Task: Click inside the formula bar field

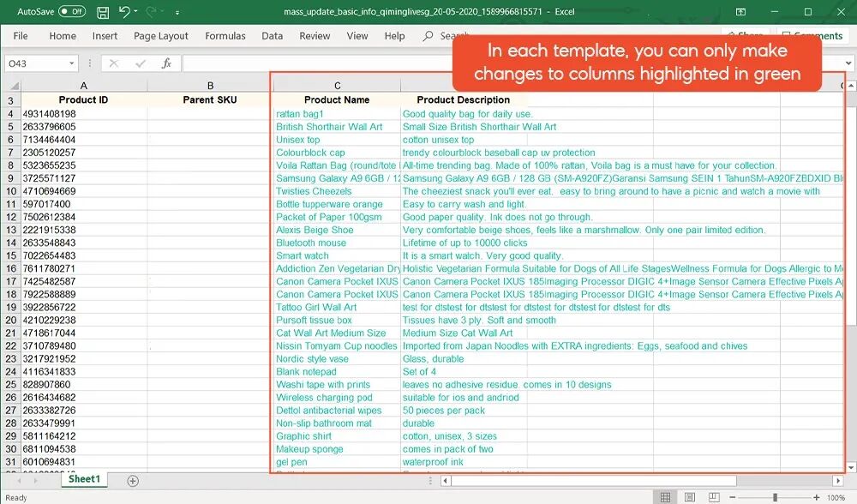Action: tap(318, 63)
